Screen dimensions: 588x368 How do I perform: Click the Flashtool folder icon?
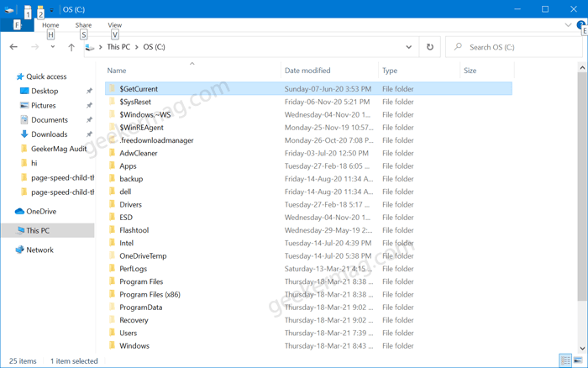pyautogui.click(x=112, y=230)
